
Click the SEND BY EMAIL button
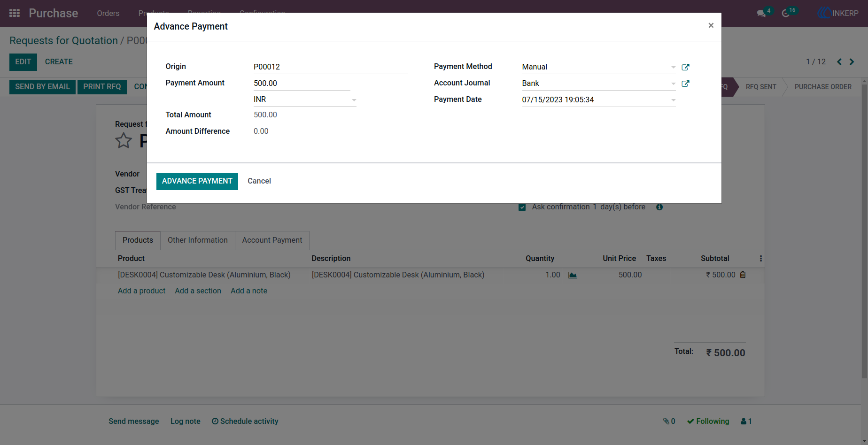42,87
